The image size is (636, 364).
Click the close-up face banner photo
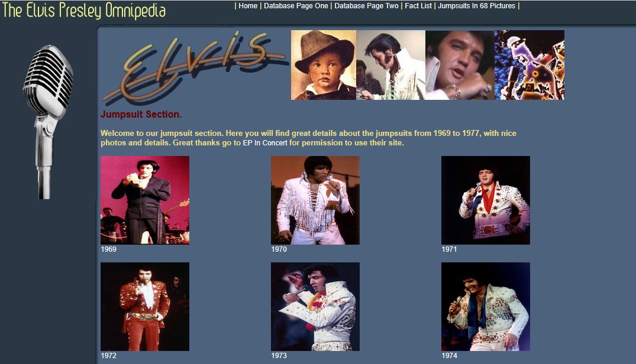pyautogui.click(x=460, y=65)
